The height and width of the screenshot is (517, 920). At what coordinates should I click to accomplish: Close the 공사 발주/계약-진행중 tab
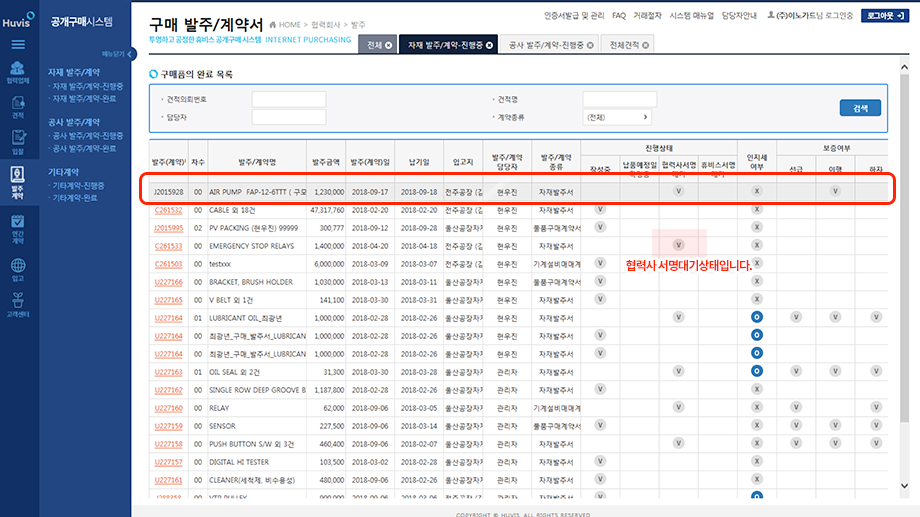590,45
